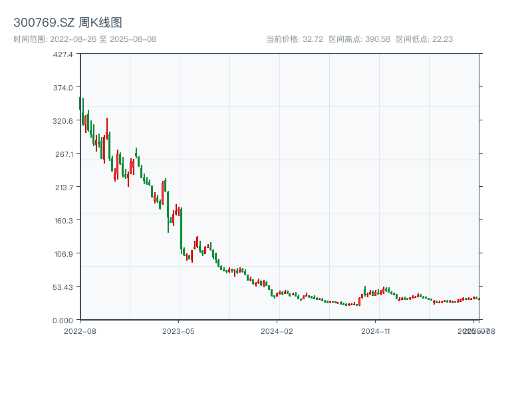Screen dimensions: 532x399
Task: Click the 213.7 y-axis gridline label
Action: [x=59, y=188]
